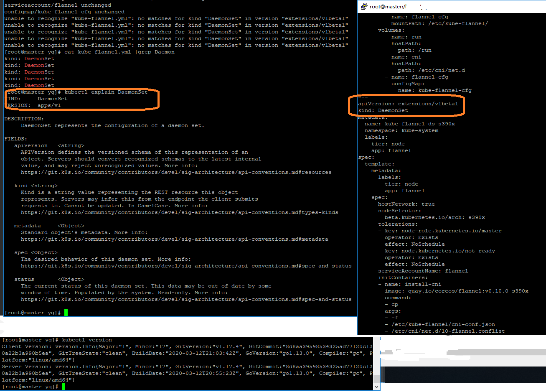The image size is (546, 392).
Task: Click the 'name: install-cni' line
Action: pos(413,284)
